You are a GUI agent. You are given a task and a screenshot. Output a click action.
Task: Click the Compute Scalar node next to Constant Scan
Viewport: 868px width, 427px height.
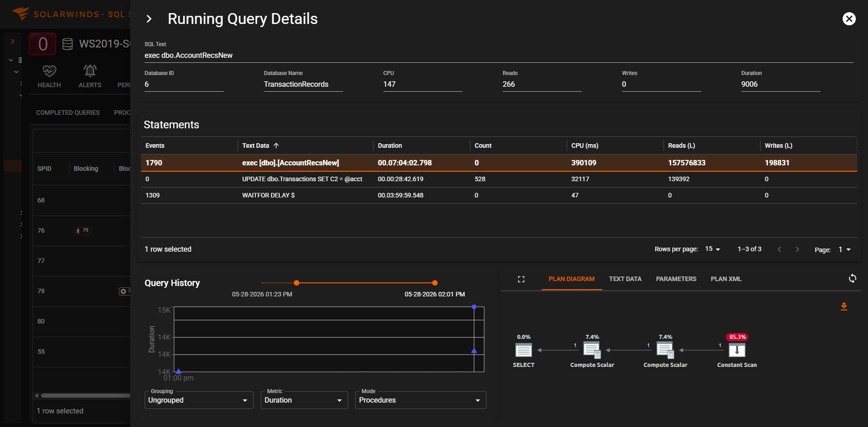665,350
